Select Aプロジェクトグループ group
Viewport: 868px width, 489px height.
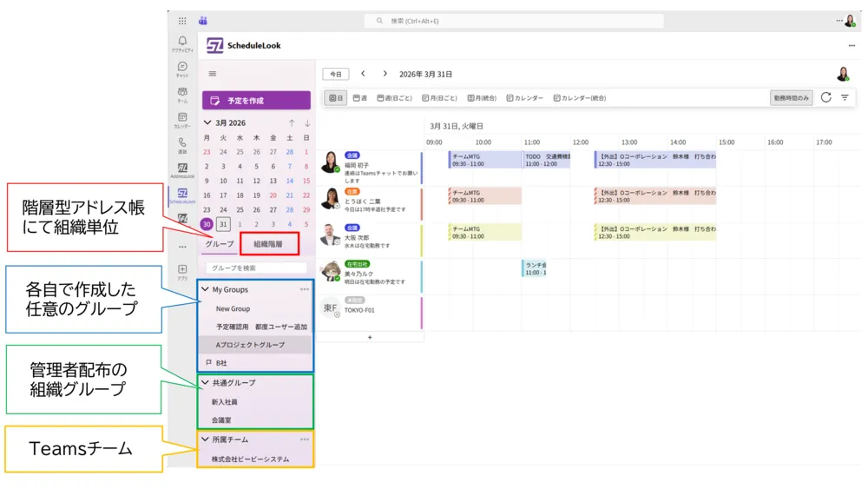(255, 345)
